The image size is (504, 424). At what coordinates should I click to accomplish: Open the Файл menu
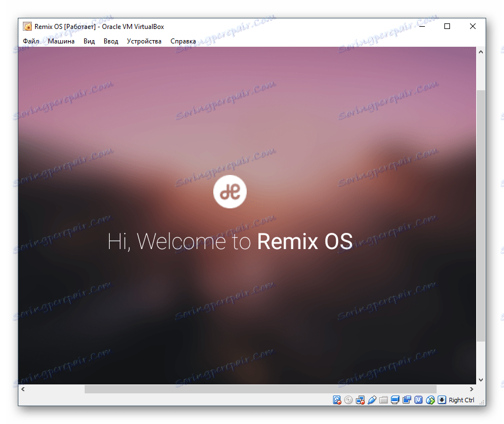[31, 41]
